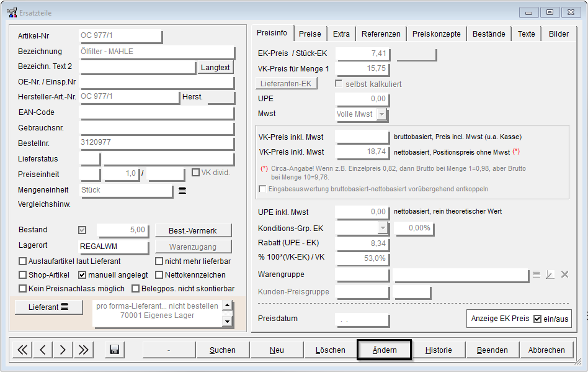The height and width of the screenshot is (372, 588).
Task: Click the Langtext button
Action: (x=215, y=68)
